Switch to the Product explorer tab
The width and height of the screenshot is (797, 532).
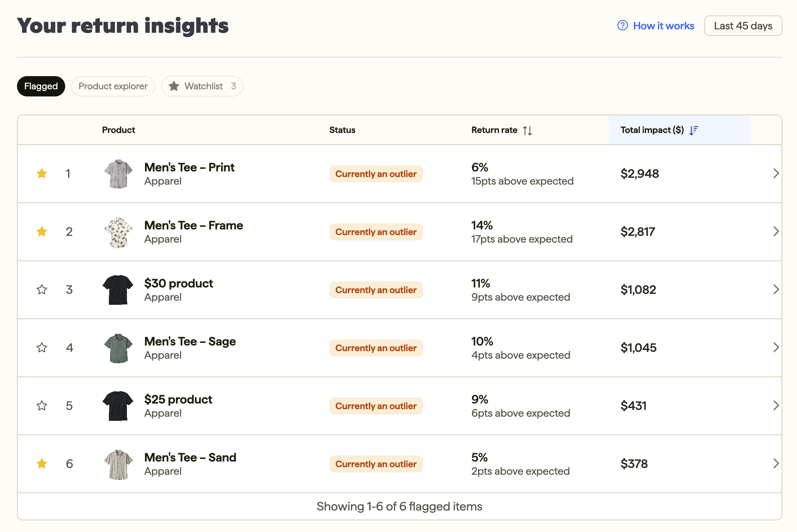pyautogui.click(x=113, y=86)
